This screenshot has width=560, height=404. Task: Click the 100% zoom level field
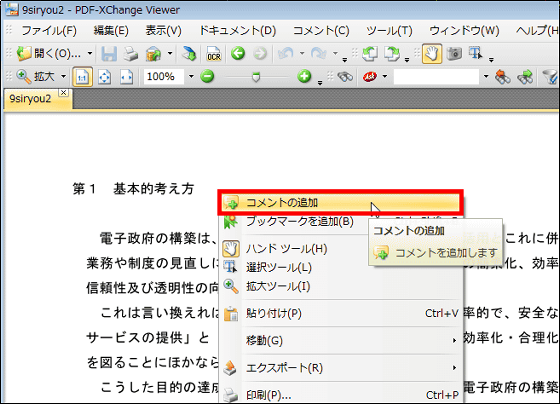(164, 76)
